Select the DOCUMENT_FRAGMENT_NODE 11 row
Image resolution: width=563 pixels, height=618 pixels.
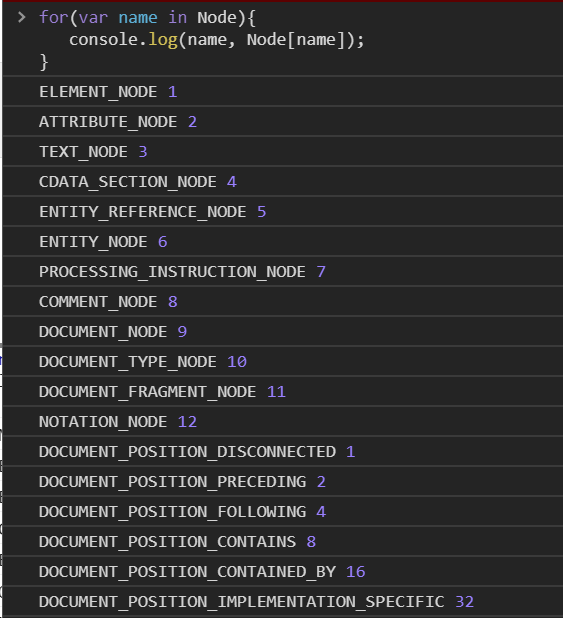coord(283,391)
